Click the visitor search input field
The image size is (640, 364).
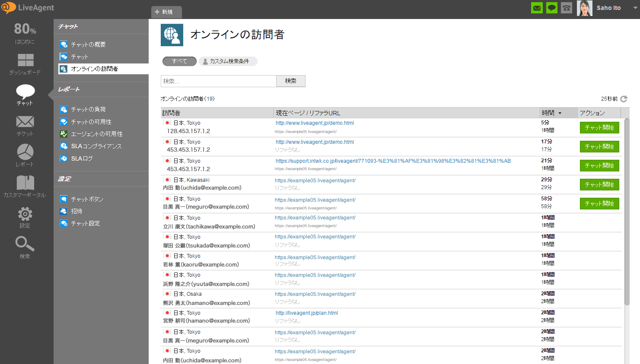click(x=218, y=81)
